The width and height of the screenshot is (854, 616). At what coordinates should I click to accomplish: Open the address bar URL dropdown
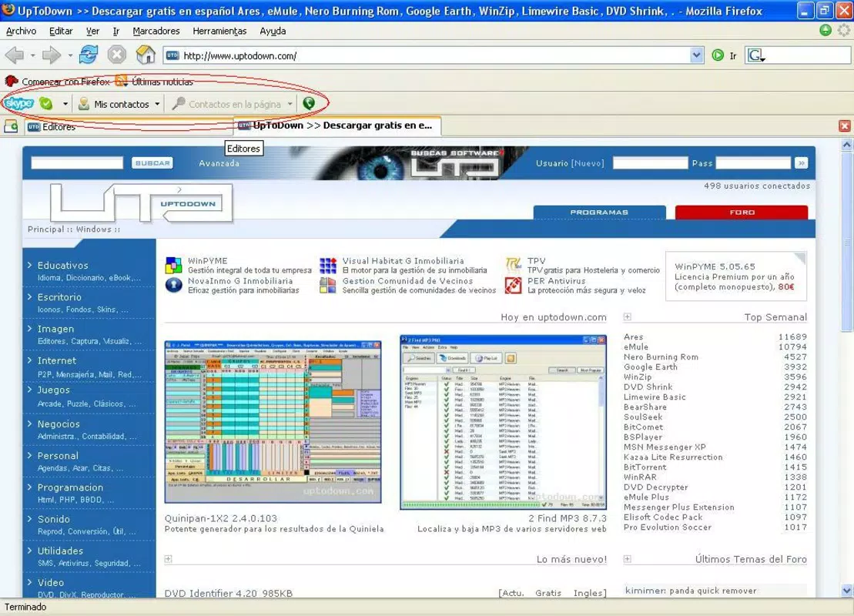click(x=696, y=55)
